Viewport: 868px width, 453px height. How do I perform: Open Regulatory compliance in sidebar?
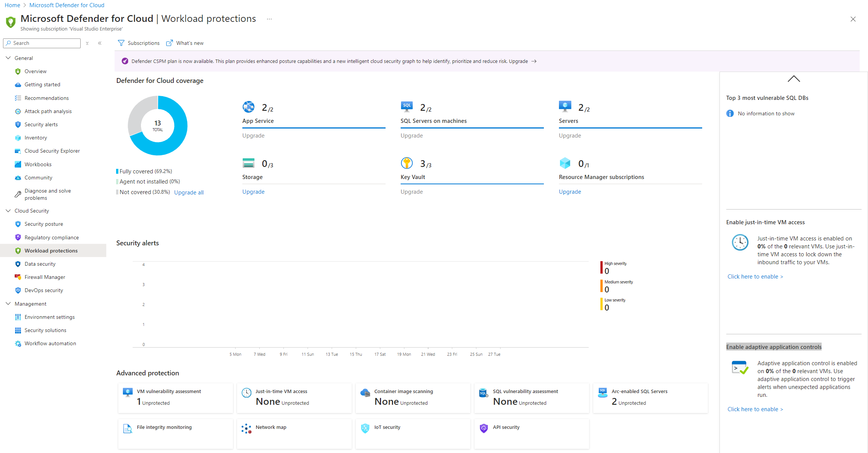[52, 237]
